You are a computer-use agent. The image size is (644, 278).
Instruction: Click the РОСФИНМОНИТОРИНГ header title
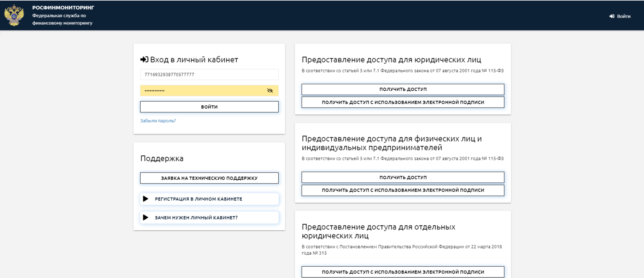pyautogui.click(x=63, y=7)
